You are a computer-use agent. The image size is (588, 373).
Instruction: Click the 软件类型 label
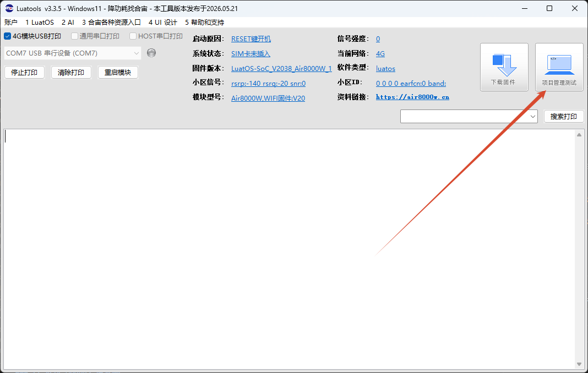point(353,67)
